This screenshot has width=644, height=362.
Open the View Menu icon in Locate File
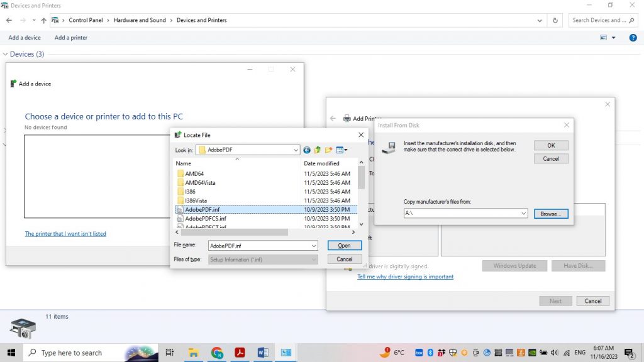click(341, 150)
